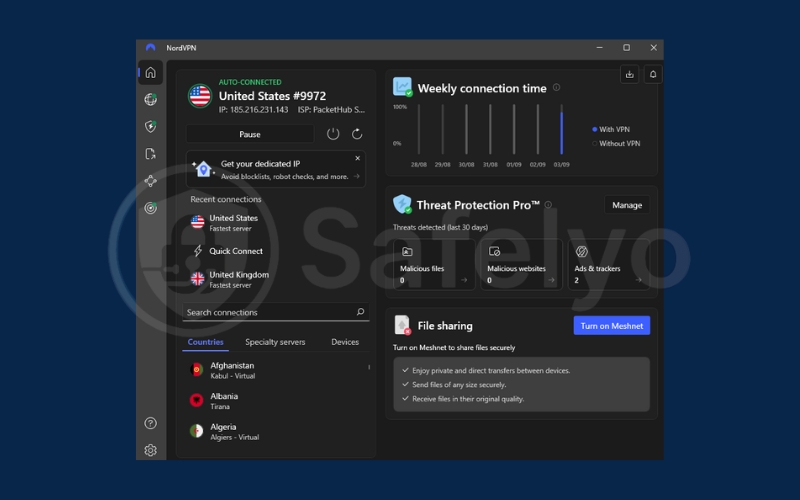The image size is (800, 500).
Task: Open Threat Protection shield icon in sidebar
Action: click(151, 127)
